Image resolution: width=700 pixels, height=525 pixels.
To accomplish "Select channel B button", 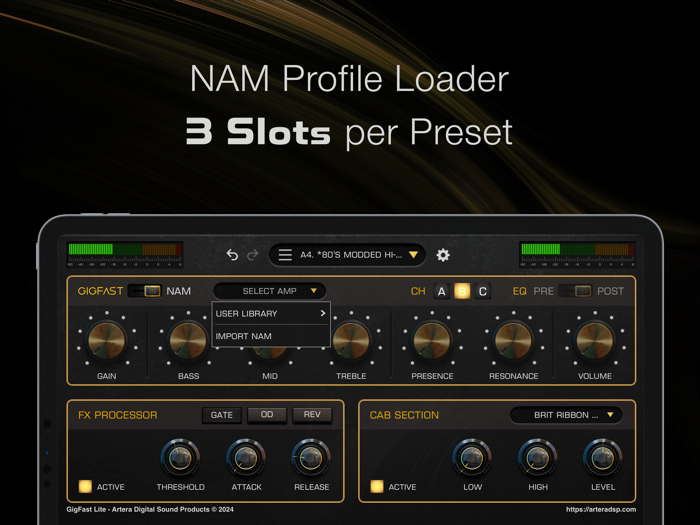I will pos(462,292).
